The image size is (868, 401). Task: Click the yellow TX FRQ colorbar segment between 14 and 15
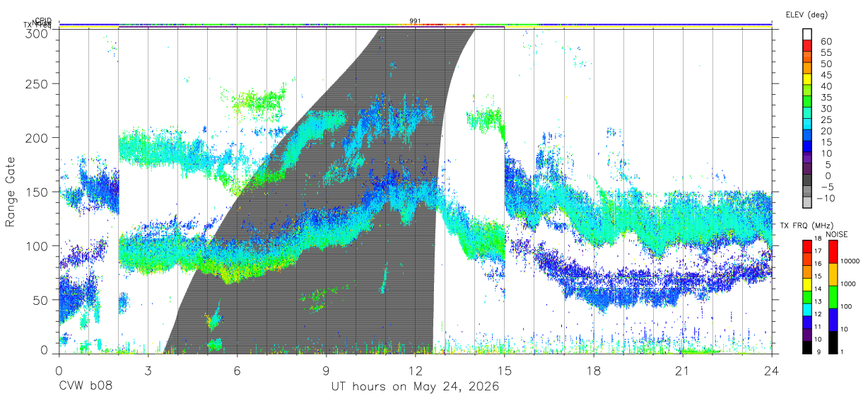coord(808,284)
